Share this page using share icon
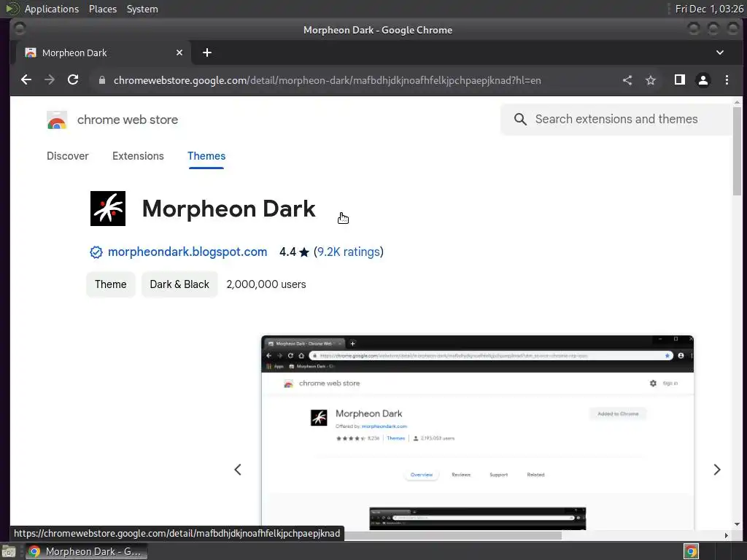Image resolution: width=747 pixels, height=560 pixels. tap(627, 80)
